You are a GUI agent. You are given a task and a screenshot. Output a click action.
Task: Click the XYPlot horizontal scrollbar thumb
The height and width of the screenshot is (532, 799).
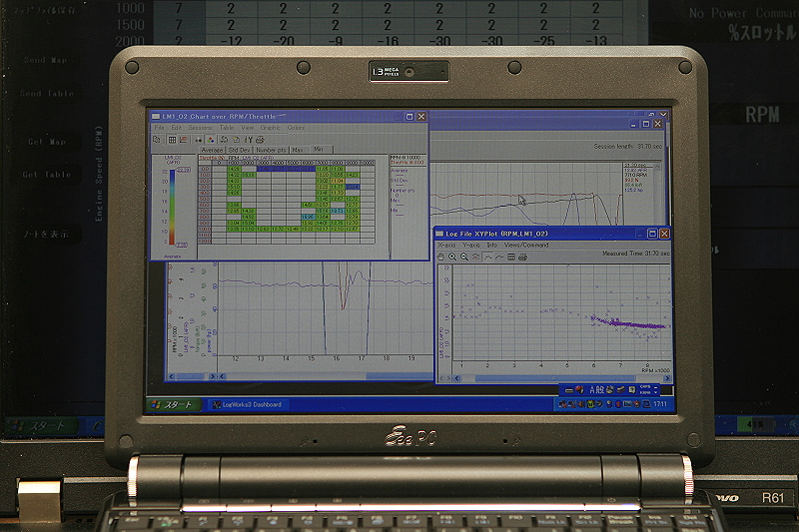(555, 378)
